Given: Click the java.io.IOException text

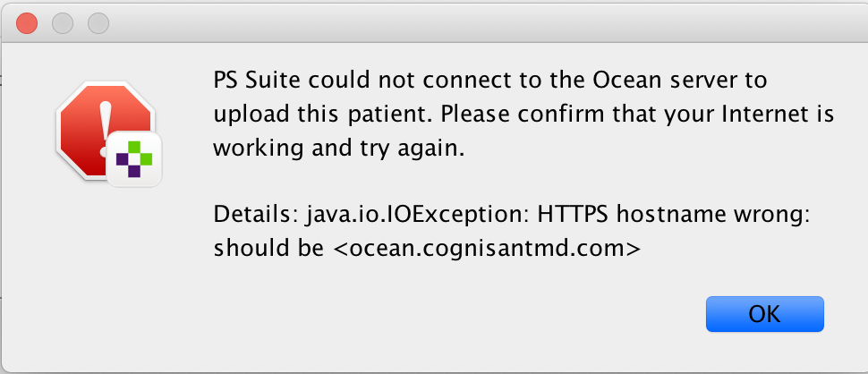Looking at the screenshot, I should tap(417, 215).
